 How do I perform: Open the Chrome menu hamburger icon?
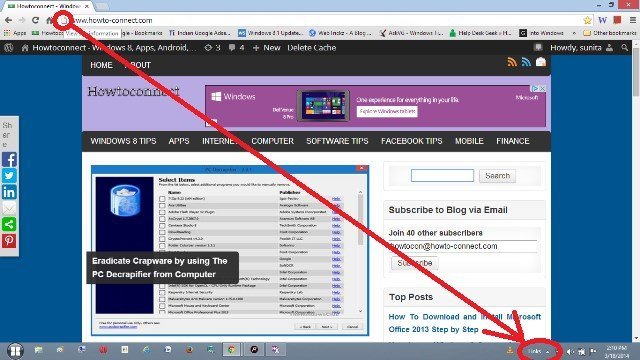point(633,20)
